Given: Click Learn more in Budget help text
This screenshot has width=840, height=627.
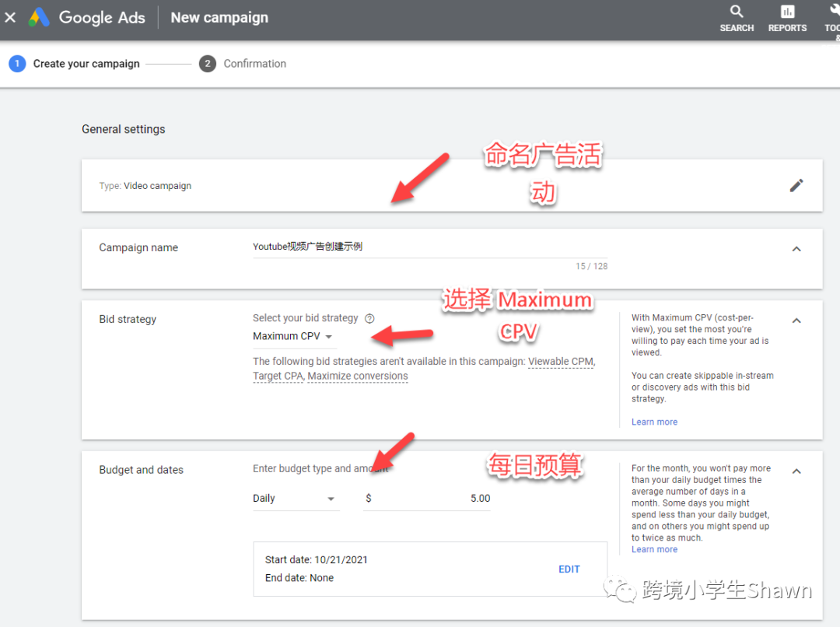Looking at the screenshot, I should click(x=654, y=549).
